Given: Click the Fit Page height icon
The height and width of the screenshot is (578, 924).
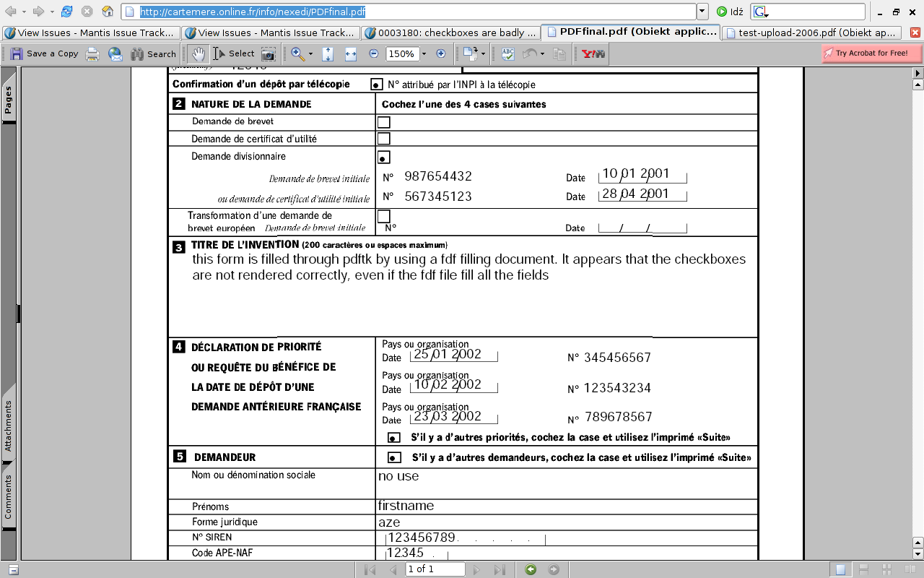Looking at the screenshot, I should tap(327, 53).
